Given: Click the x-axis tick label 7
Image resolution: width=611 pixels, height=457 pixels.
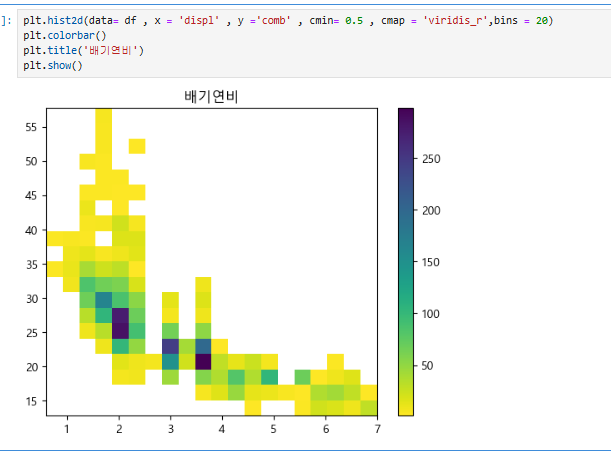Looking at the screenshot, I should pyautogui.click(x=377, y=429).
